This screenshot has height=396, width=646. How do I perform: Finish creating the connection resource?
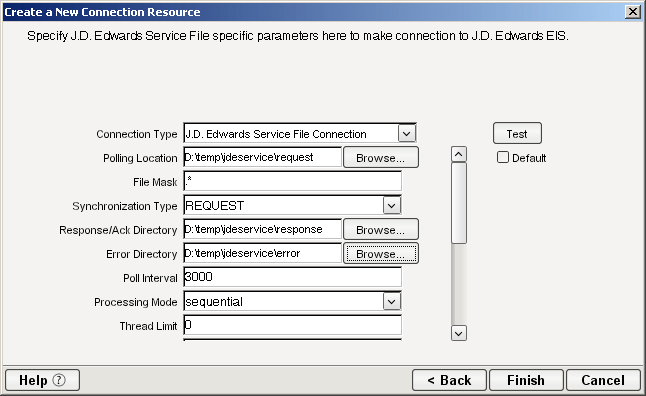click(526, 380)
